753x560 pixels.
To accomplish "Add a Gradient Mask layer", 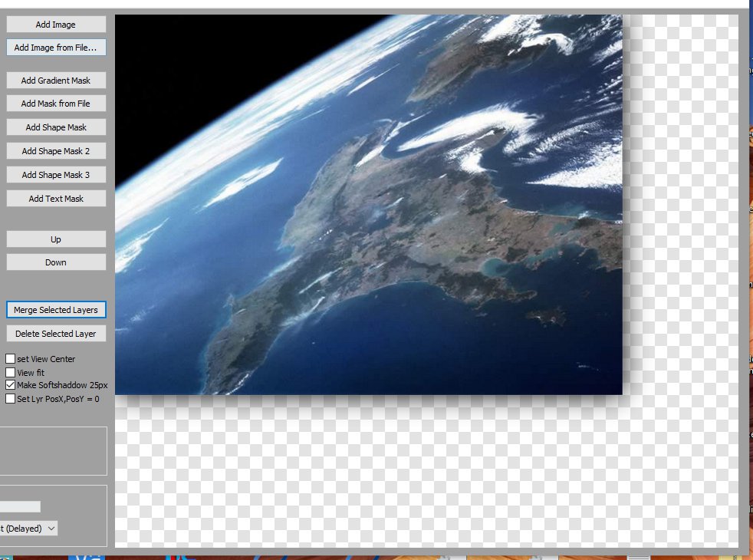I will click(56, 81).
